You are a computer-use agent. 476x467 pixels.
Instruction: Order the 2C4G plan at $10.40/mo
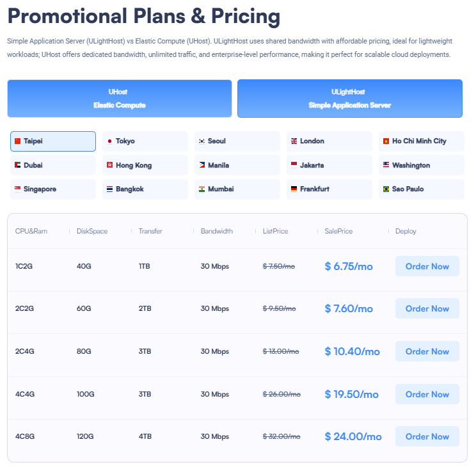tap(427, 351)
